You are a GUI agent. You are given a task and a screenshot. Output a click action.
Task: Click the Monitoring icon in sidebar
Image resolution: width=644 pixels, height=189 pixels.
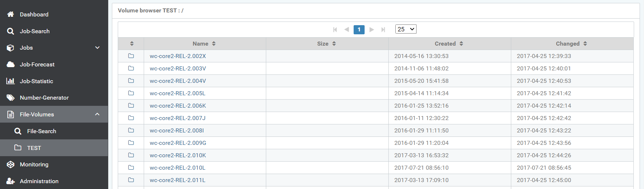pyautogui.click(x=11, y=164)
